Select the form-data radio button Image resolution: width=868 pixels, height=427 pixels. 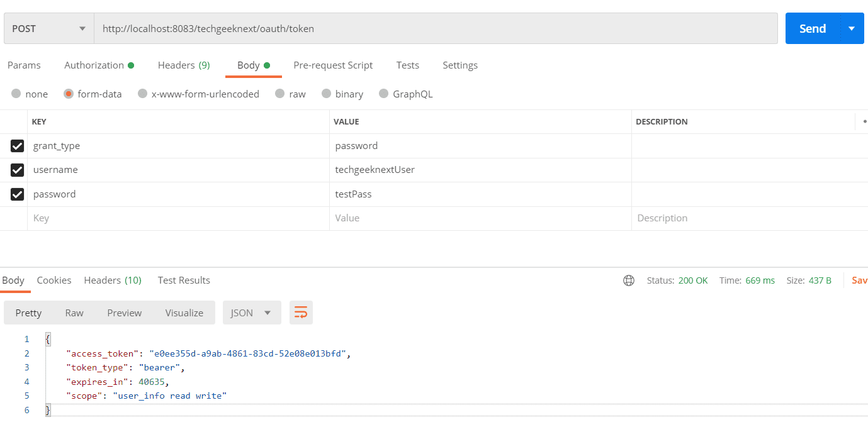(69, 94)
